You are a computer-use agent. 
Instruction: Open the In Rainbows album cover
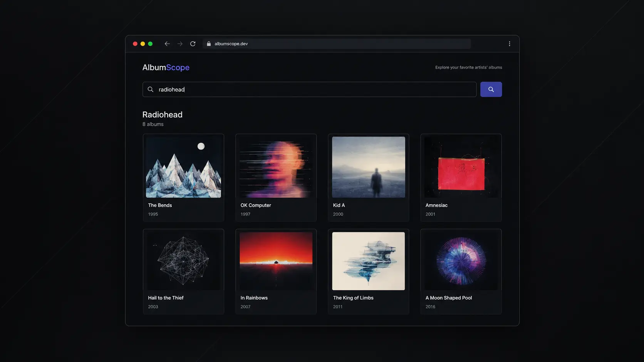point(276,261)
